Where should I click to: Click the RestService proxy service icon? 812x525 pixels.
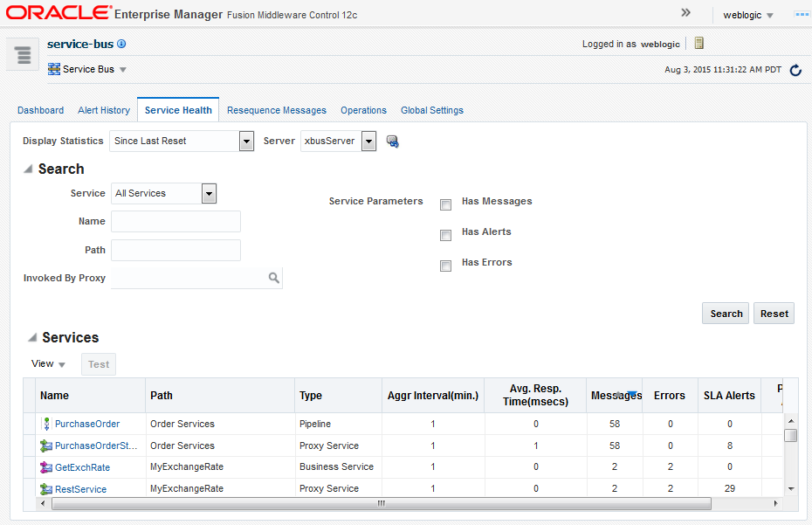point(46,488)
